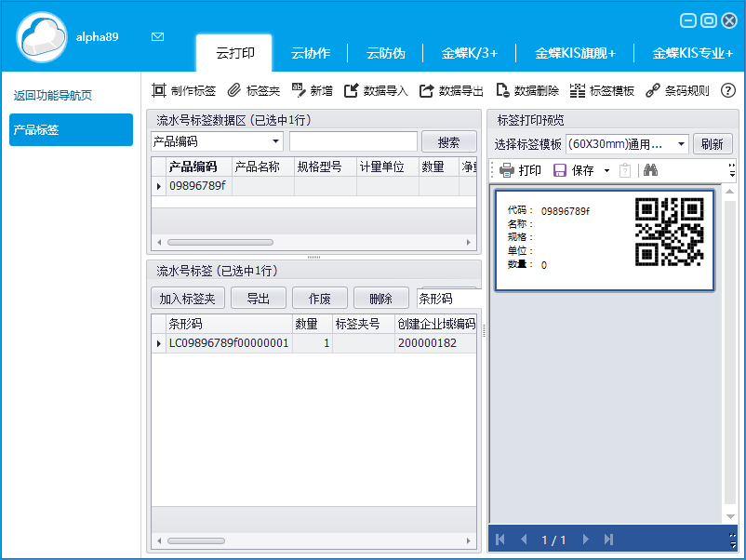
Task: Click the QR code in label preview
Action: pos(670,232)
